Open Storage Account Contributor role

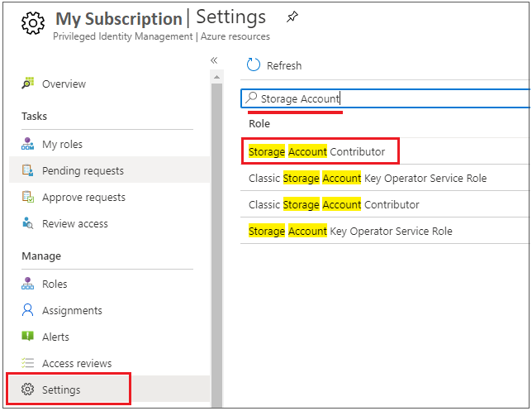pyautogui.click(x=316, y=151)
